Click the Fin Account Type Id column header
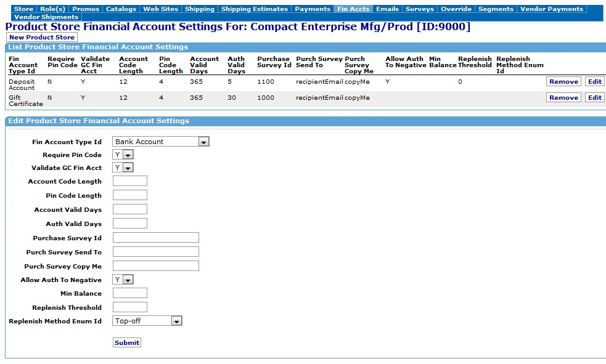 point(23,65)
